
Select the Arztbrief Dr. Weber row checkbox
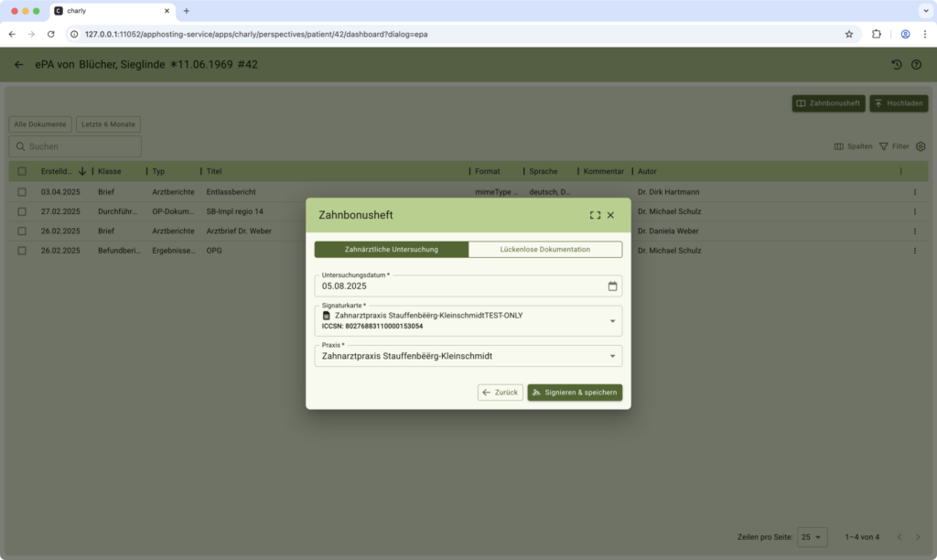(x=22, y=232)
